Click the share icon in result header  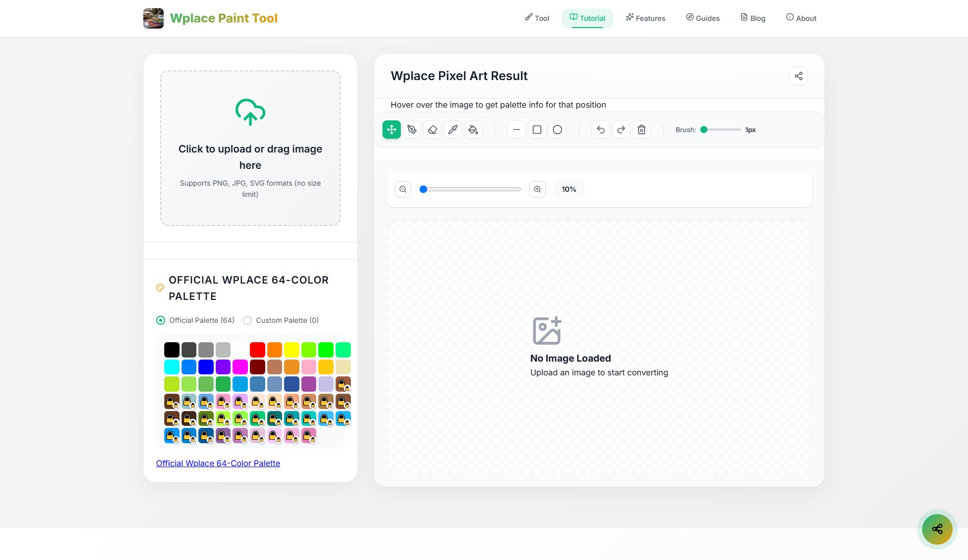click(799, 76)
